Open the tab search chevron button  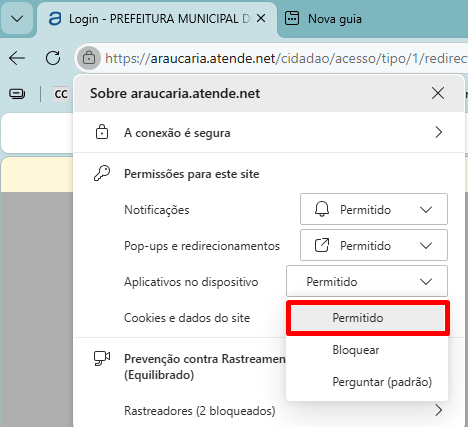tap(17, 19)
